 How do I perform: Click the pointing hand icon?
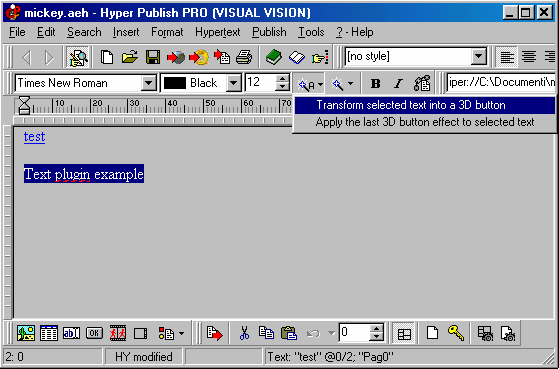click(x=320, y=57)
